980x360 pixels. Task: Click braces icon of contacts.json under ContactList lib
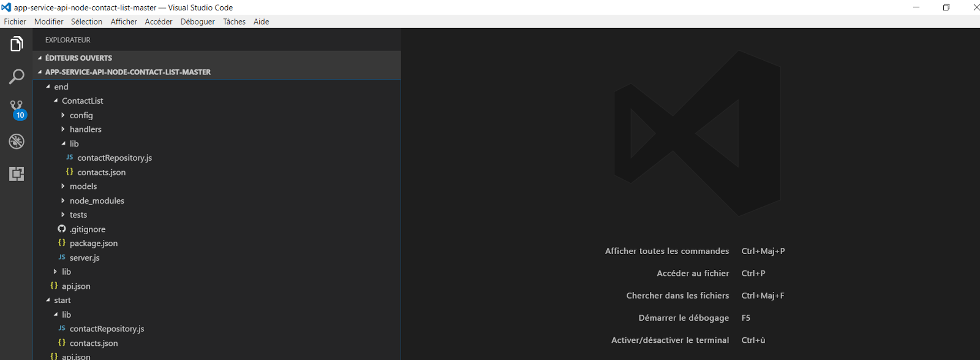(70, 172)
